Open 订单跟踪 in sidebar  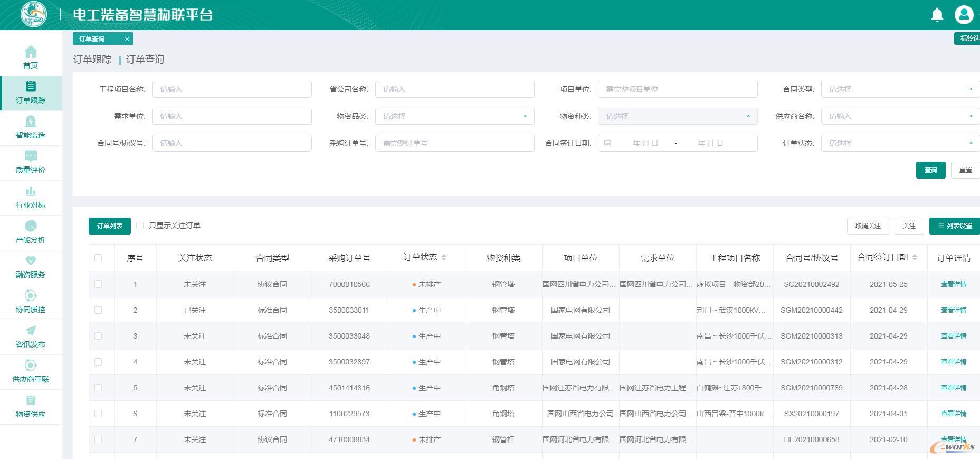click(x=31, y=93)
